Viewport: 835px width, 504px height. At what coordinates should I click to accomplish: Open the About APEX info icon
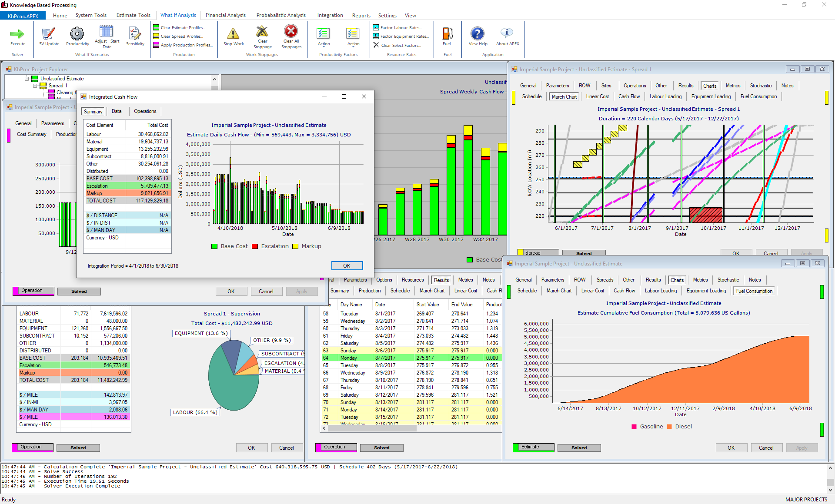pyautogui.click(x=507, y=34)
